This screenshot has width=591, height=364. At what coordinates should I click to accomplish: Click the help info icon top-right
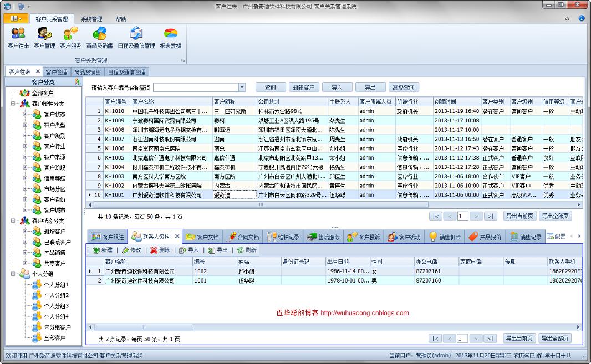point(582,18)
